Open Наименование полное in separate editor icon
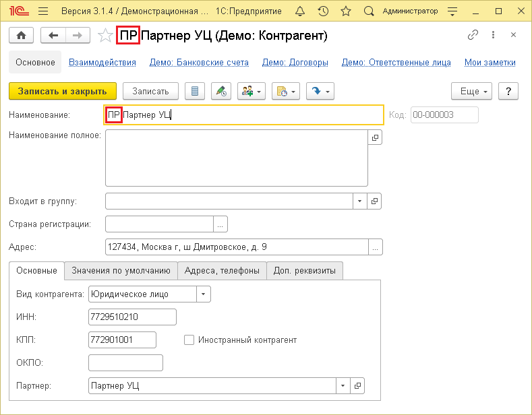 (x=375, y=137)
